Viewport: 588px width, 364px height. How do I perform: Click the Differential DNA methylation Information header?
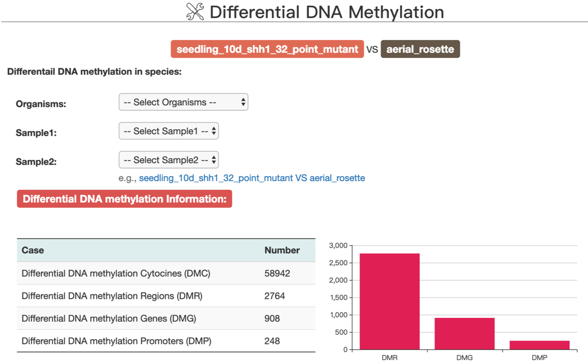pos(124,199)
